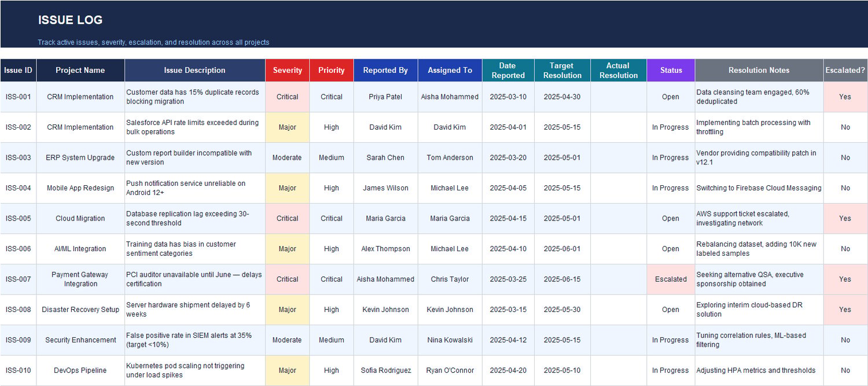This screenshot has width=868, height=386.
Task: Click Nina Kowalski in Assigned To
Action: pyautogui.click(x=450, y=340)
